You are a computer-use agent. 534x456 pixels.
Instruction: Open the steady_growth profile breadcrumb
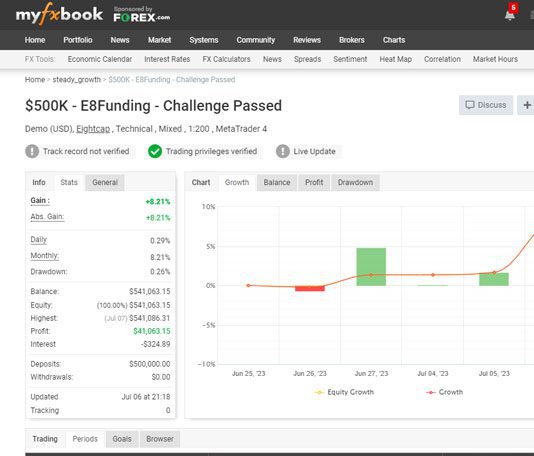click(x=77, y=80)
